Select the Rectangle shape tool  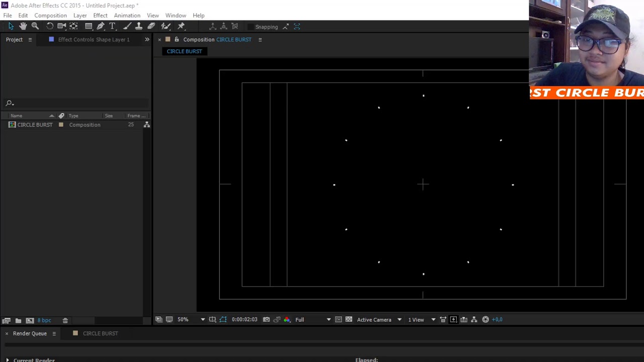click(x=89, y=26)
